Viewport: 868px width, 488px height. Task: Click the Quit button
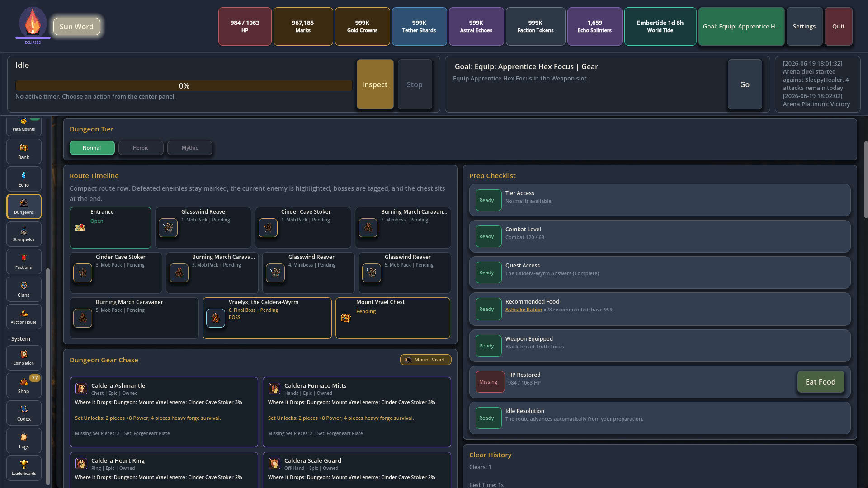click(838, 26)
